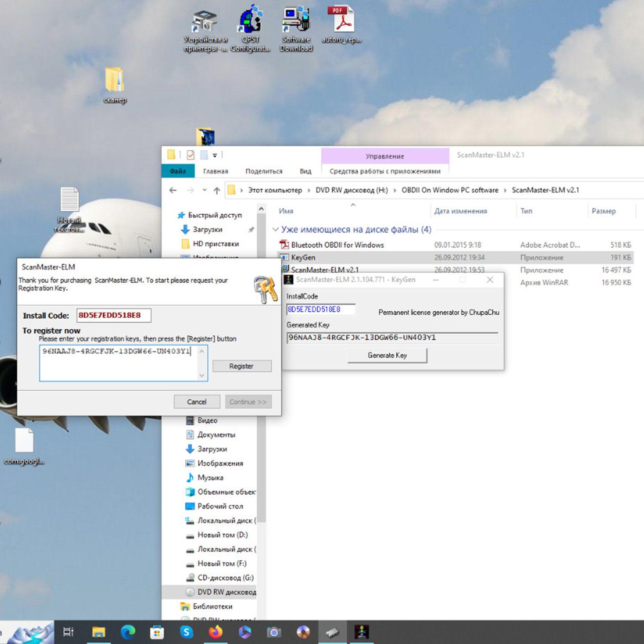
Task: Click the navigation pane scroll up arrow
Action: click(261, 209)
